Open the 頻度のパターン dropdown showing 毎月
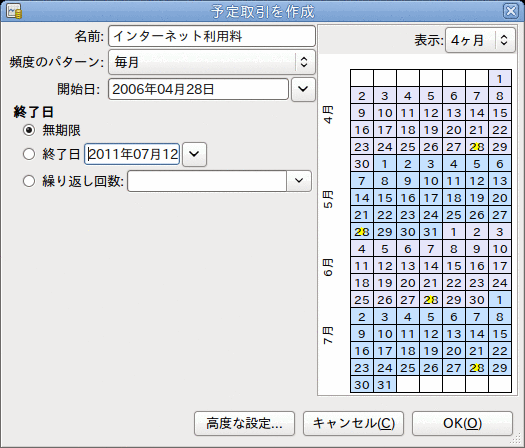This screenshot has width=525, height=448. point(212,62)
